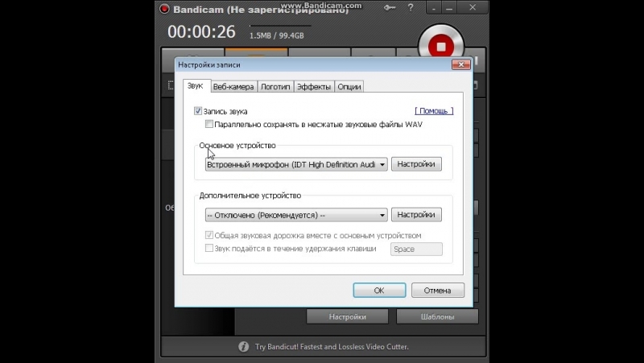This screenshot has height=363, width=644.
Task: Toggle Общая звуковая дорожка checkbox
Action: coord(209,235)
